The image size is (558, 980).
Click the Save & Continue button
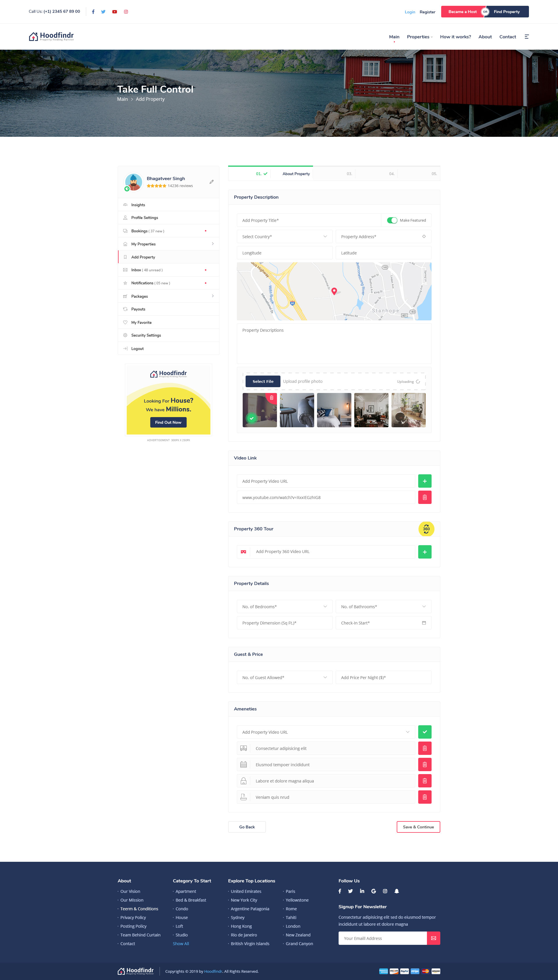418,827
